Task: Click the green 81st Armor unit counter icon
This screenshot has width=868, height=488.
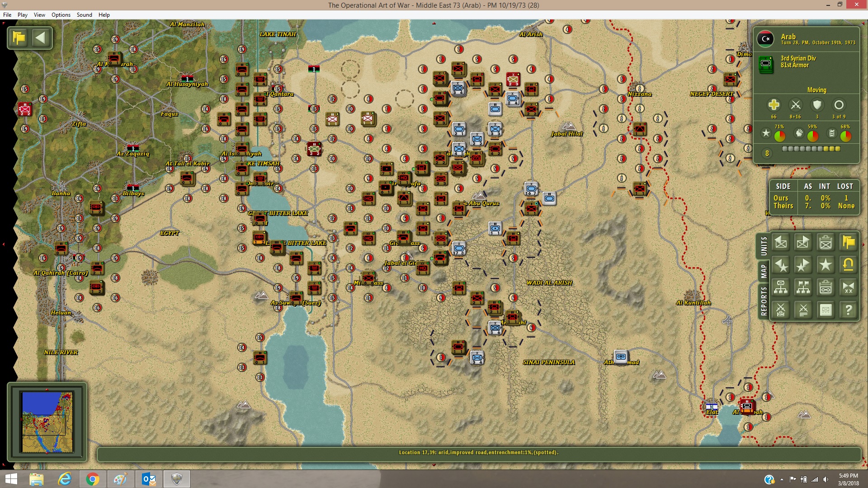Action: [766, 64]
